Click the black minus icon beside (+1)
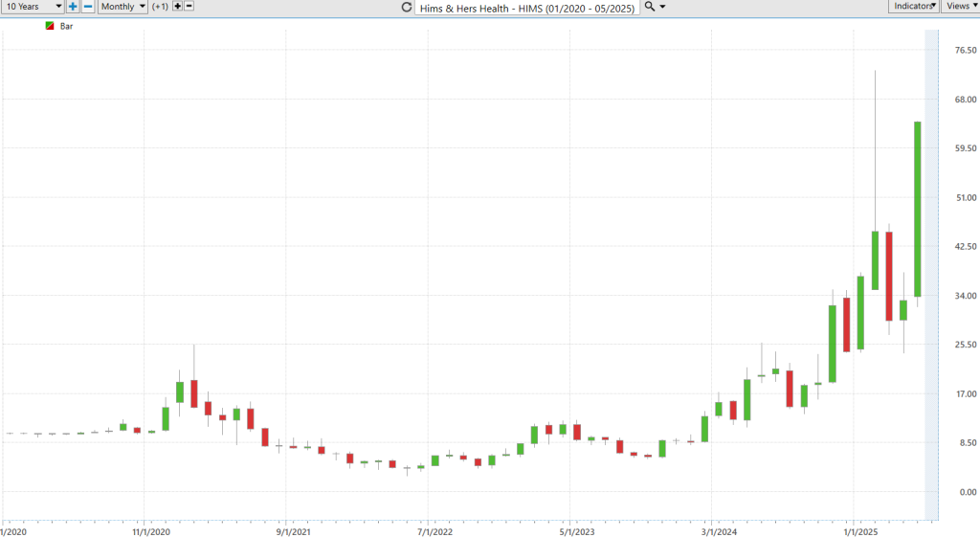980x537 pixels. tap(189, 7)
